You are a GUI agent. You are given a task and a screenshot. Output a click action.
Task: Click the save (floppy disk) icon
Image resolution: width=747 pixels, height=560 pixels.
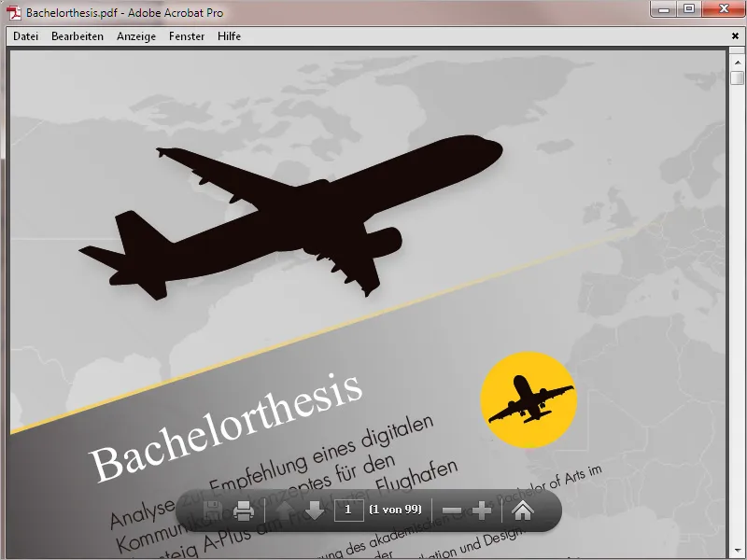(213, 511)
